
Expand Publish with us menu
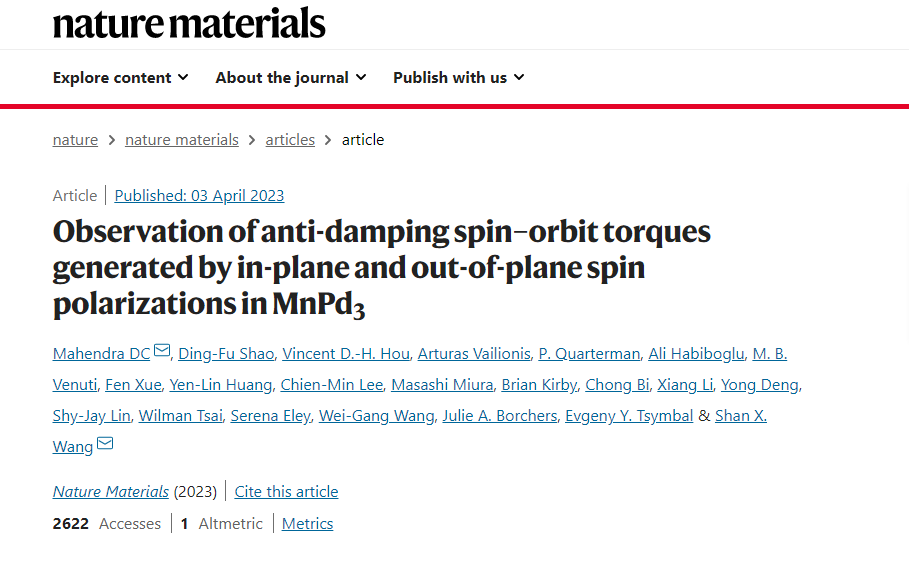point(459,78)
